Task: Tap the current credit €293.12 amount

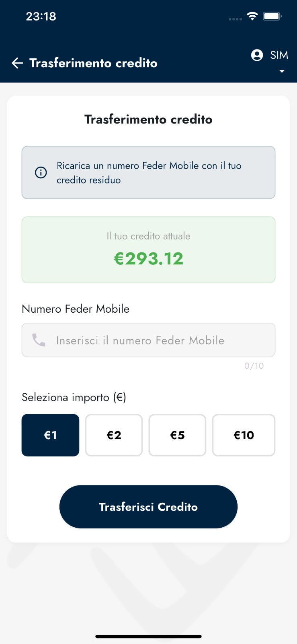Action: [148, 258]
